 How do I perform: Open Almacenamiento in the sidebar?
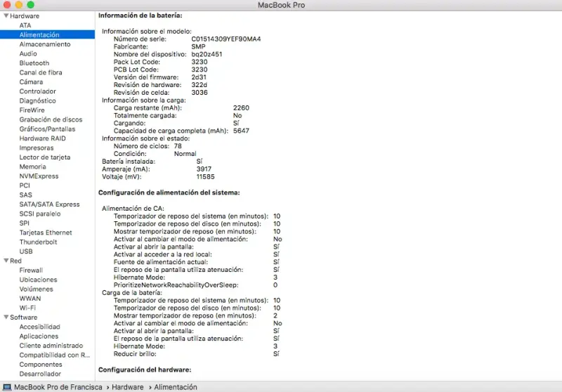point(45,44)
